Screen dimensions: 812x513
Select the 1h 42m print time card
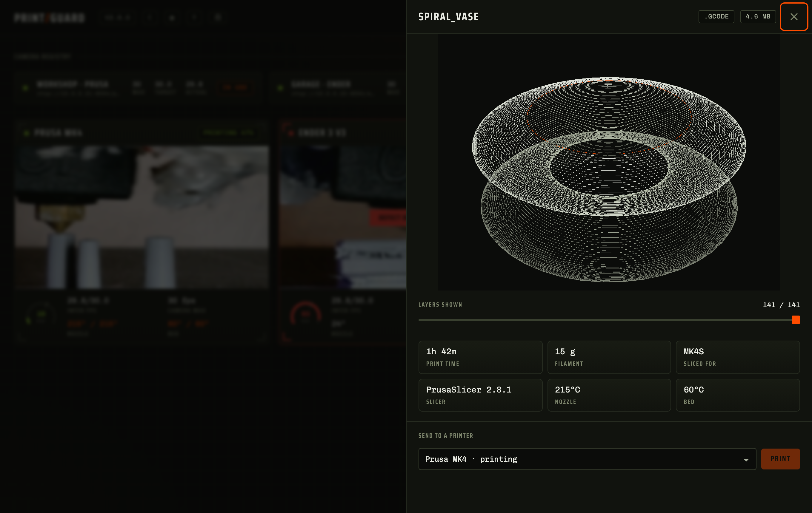(x=480, y=357)
